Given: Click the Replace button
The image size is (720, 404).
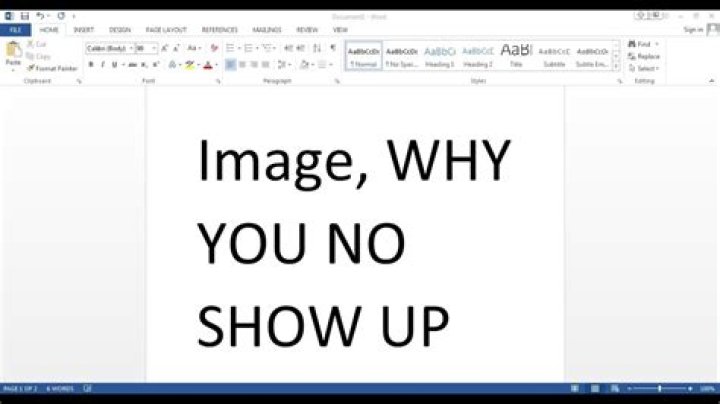Looking at the screenshot, I should pyautogui.click(x=644, y=56).
